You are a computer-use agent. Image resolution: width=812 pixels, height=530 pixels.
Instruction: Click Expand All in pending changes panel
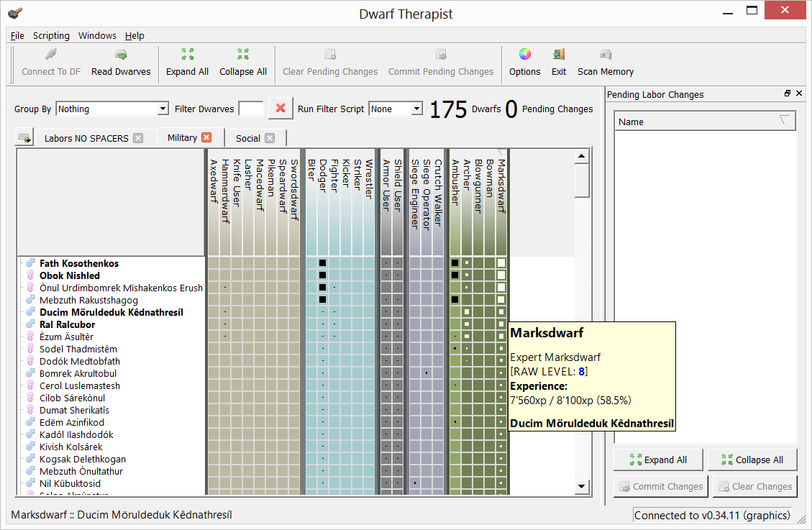[658, 460]
